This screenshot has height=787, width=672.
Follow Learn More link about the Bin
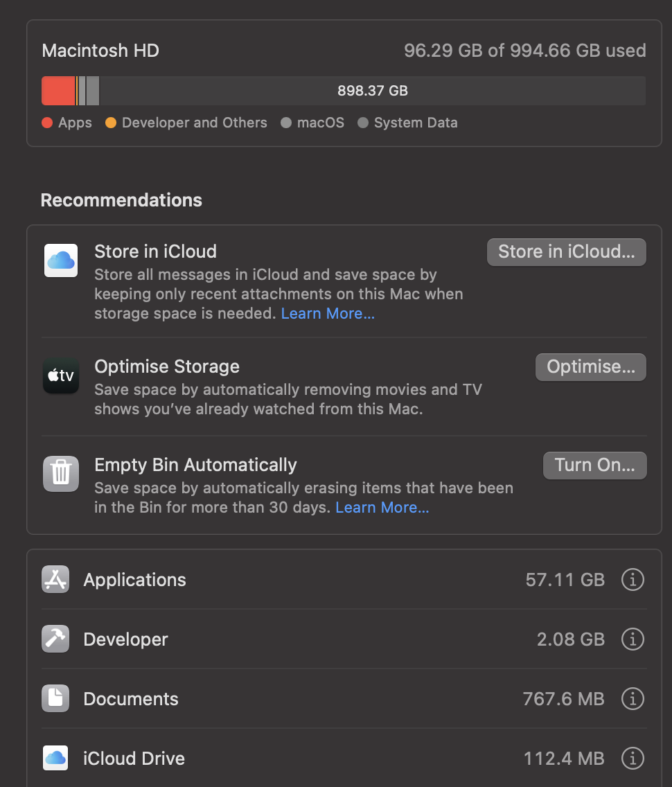(382, 508)
